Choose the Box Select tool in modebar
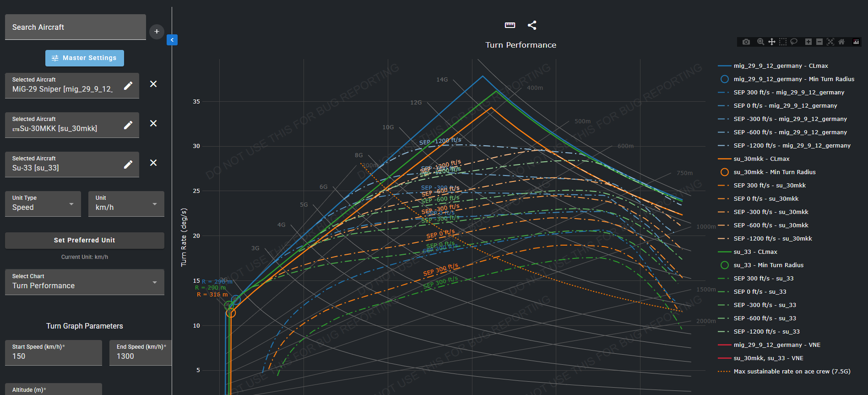Image resolution: width=868 pixels, height=395 pixels. point(783,42)
